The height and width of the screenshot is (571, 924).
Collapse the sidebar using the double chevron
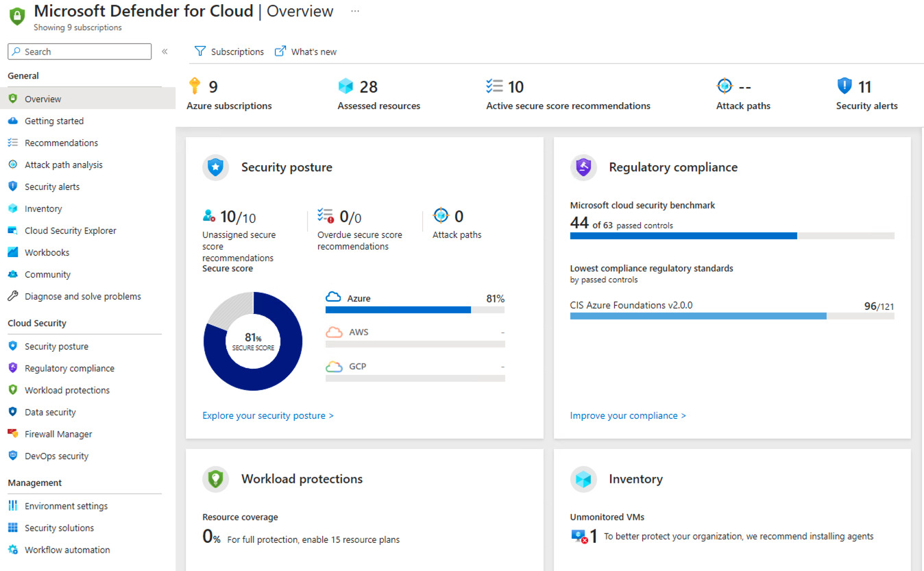click(x=165, y=51)
